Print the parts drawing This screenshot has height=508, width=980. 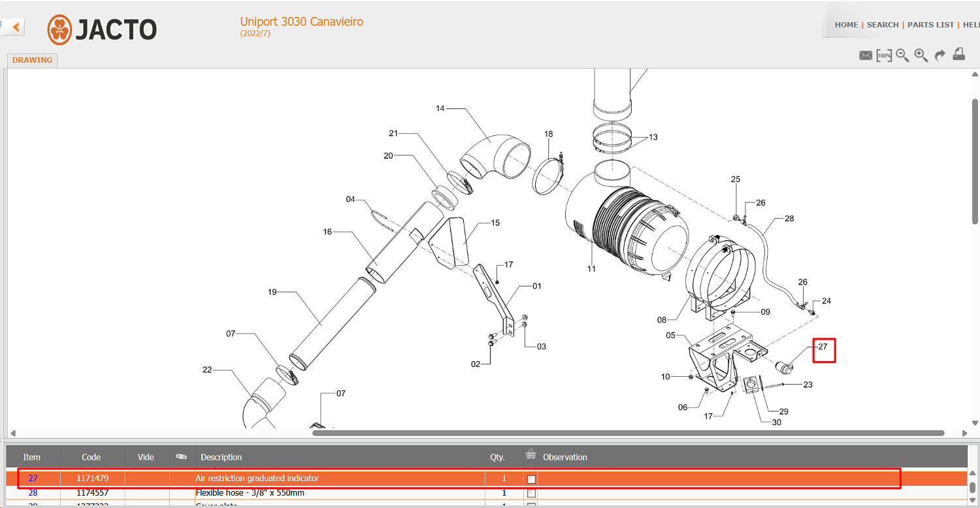[959, 55]
